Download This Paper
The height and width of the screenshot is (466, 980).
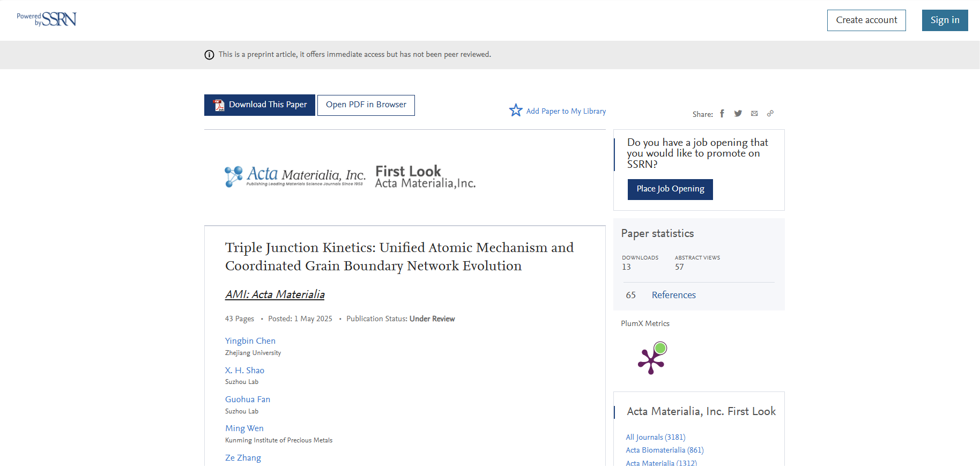pyautogui.click(x=259, y=105)
